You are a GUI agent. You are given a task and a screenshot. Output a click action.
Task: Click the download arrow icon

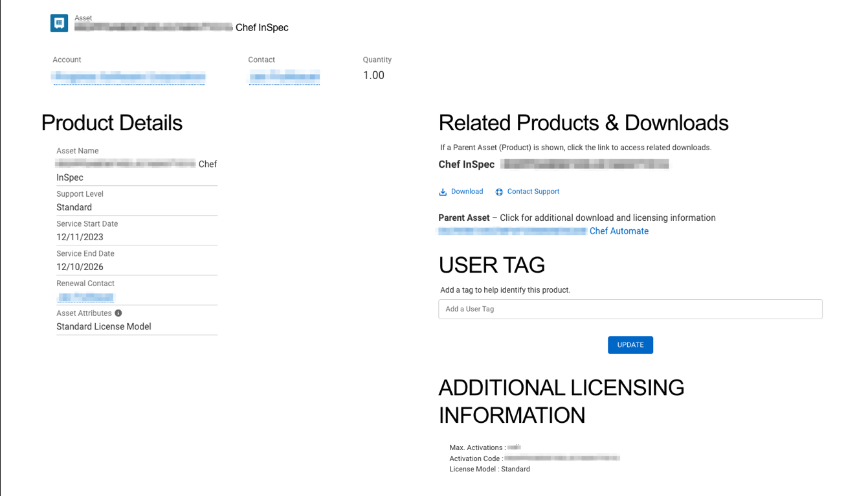click(443, 192)
